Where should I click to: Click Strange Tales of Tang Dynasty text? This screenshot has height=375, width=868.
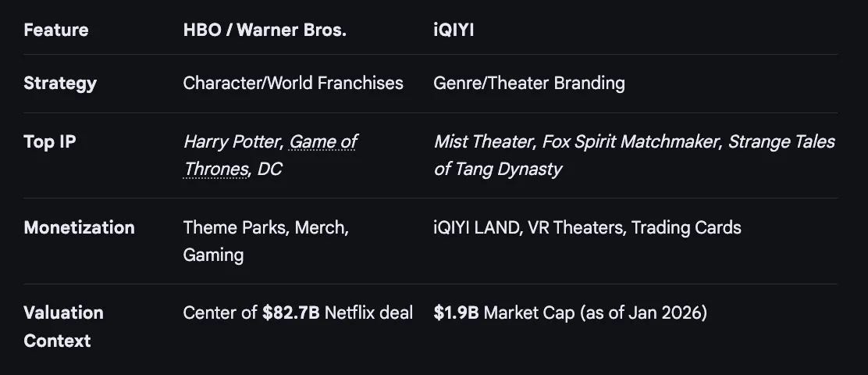point(634,155)
